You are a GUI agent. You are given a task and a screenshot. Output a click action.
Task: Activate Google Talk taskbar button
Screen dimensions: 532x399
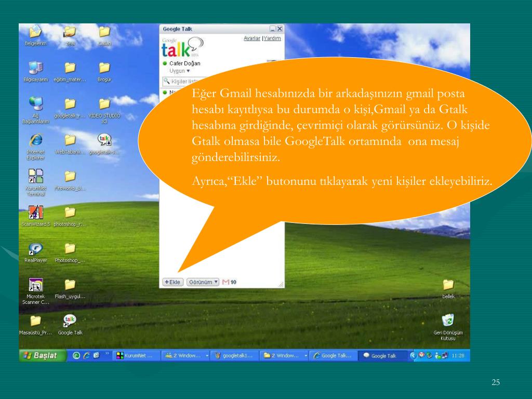[x=383, y=355]
